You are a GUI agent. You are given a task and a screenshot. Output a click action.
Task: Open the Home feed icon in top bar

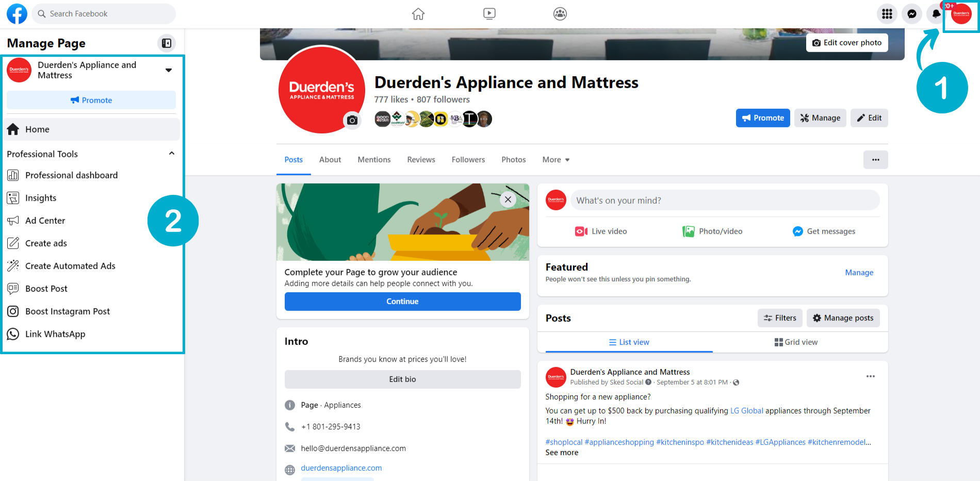click(418, 14)
